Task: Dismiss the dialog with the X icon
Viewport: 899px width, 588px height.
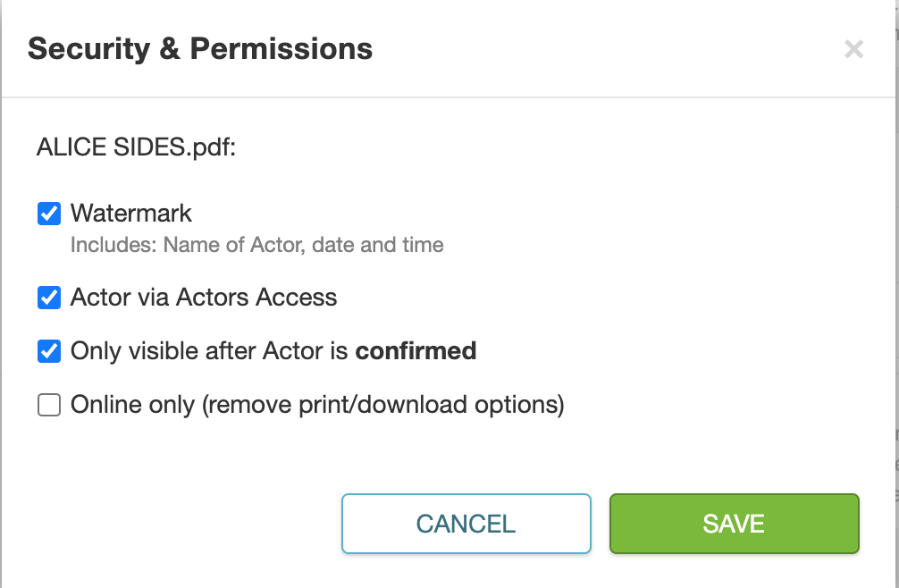Action: [854, 49]
